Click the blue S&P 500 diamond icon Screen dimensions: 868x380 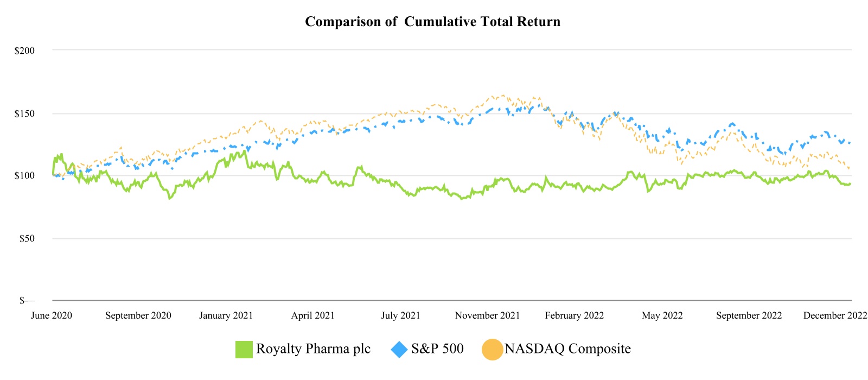click(399, 350)
